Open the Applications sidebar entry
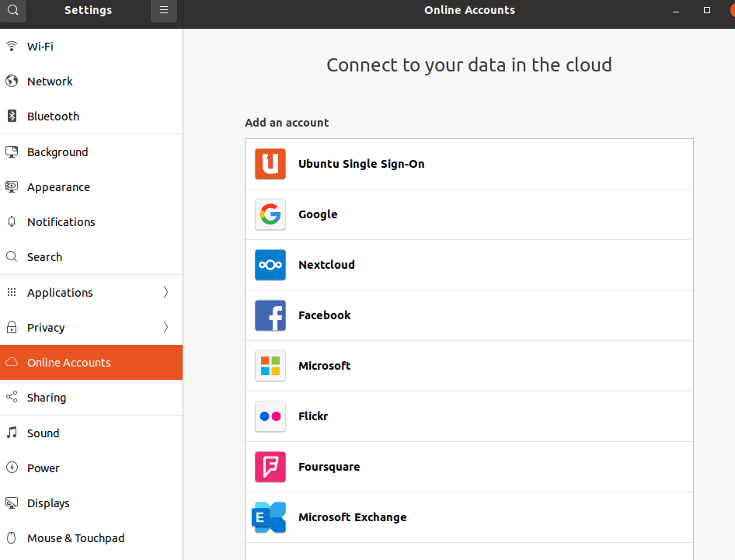Screen dimensions: 735x560 click(92, 292)
